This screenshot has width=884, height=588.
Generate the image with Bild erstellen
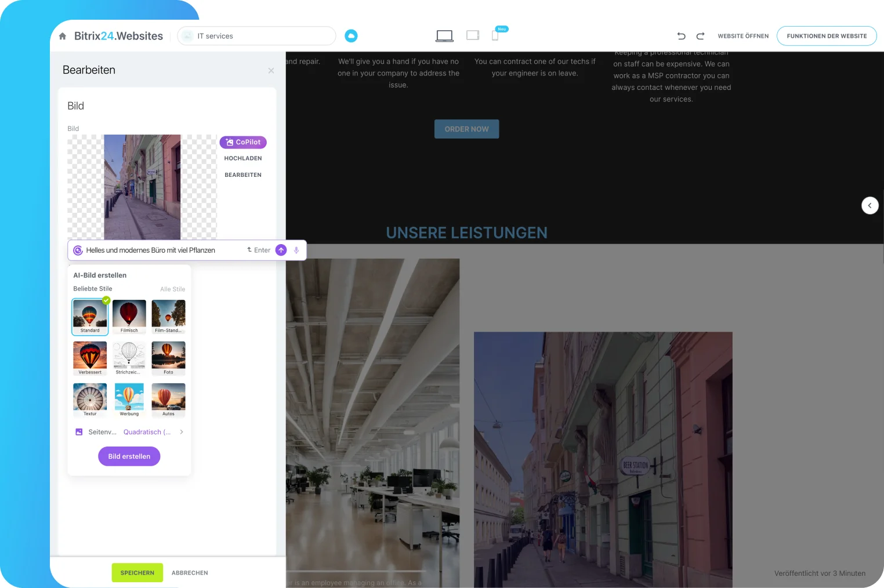pyautogui.click(x=129, y=456)
